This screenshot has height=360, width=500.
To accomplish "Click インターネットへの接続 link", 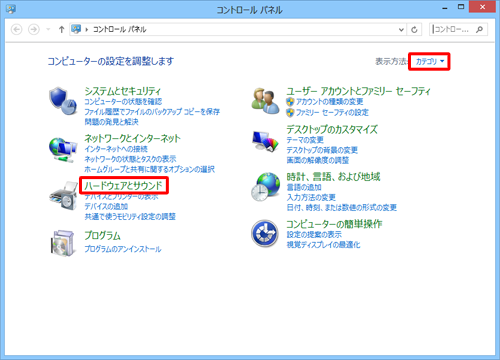I will click(x=116, y=149).
